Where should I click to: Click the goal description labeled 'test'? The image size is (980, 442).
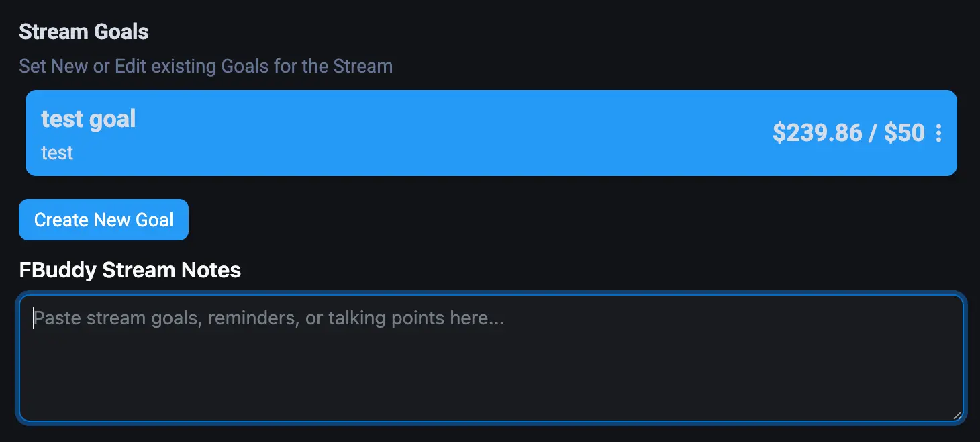click(x=56, y=152)
